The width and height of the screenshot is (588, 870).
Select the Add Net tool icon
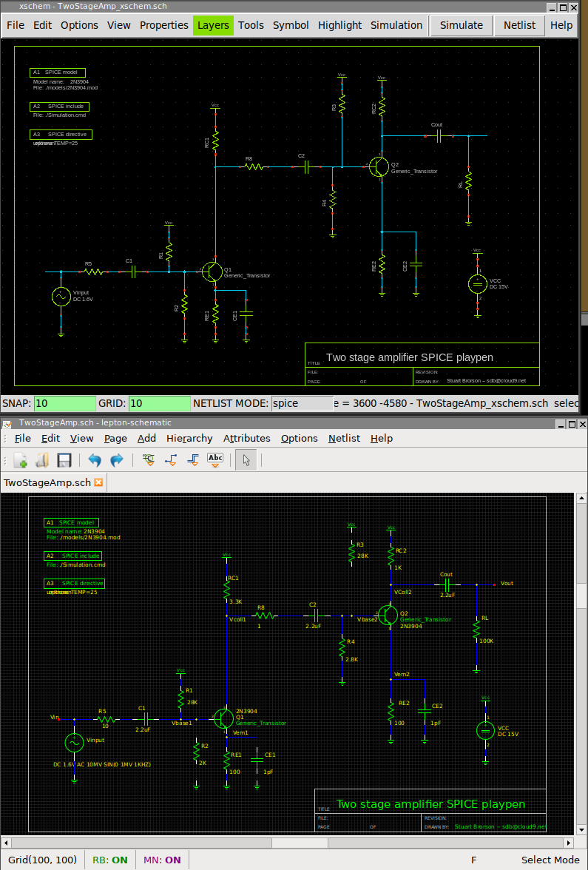[x=171, y=460]
